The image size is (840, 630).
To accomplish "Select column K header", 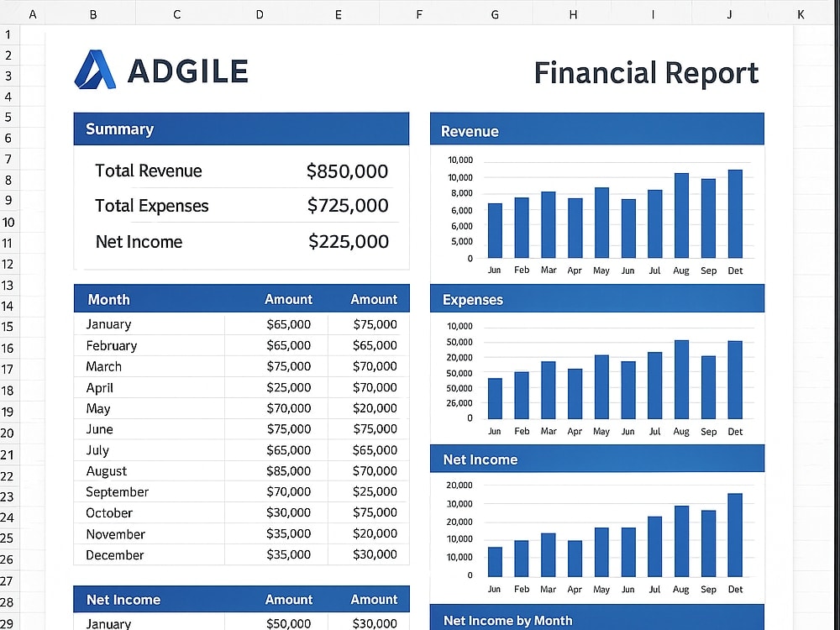I will (x=801, y=14).
